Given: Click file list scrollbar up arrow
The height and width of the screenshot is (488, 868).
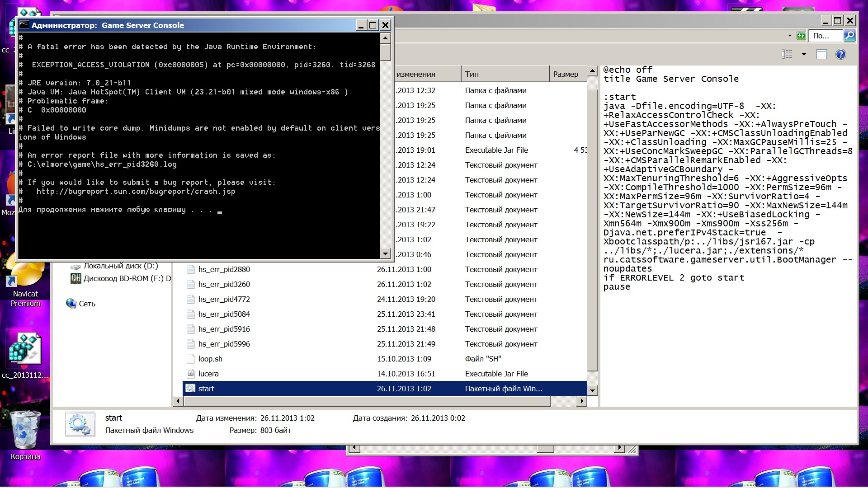Looking at the screenshot, I should click(593, 71).
